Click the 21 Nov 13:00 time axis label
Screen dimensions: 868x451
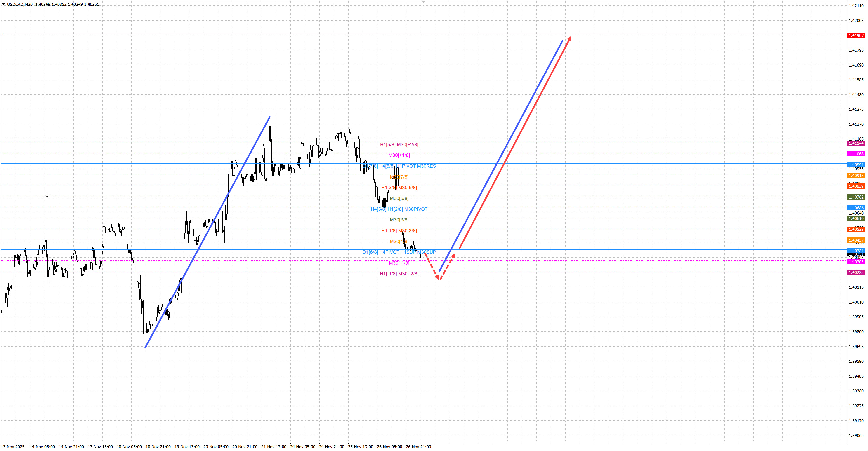point(274,447)
